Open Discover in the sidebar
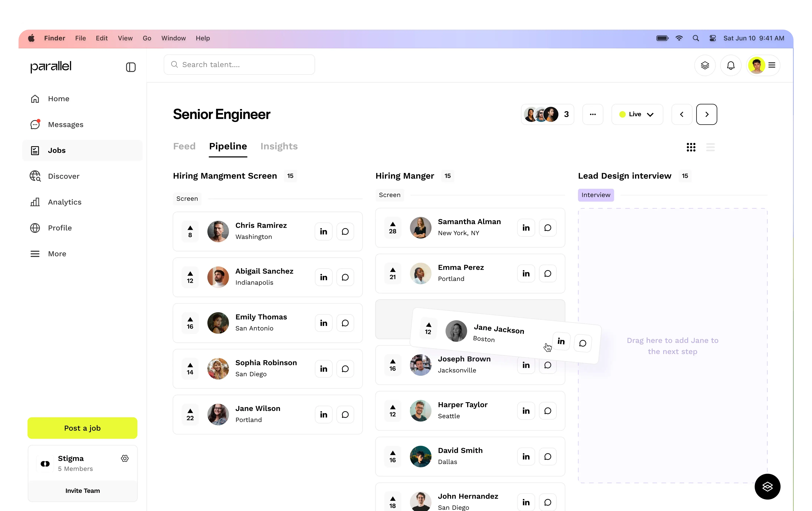 (63, 176)
